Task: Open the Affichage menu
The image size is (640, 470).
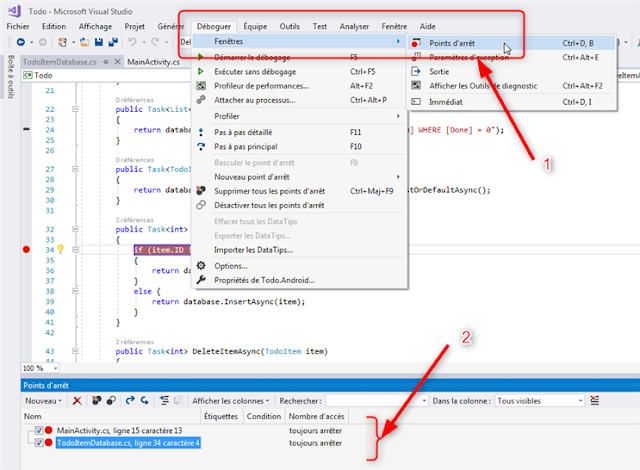Action: (95, 27)
